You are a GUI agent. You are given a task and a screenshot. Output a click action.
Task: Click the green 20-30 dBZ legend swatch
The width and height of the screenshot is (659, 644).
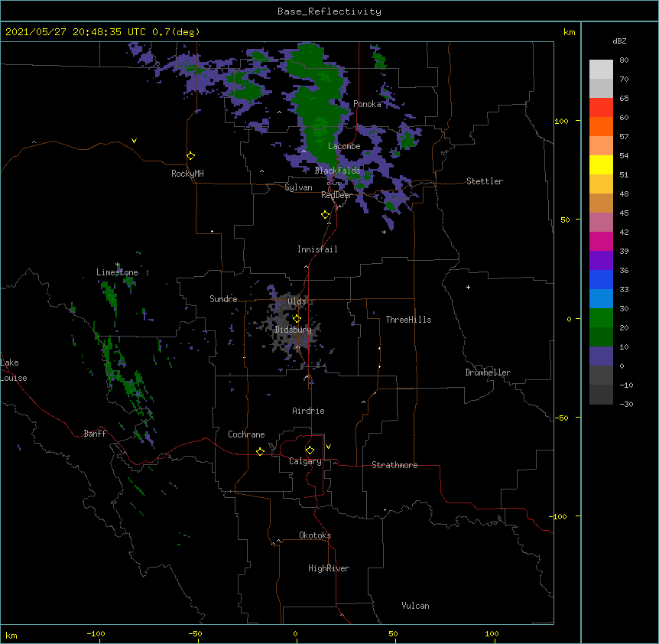[x=601, y=318]
